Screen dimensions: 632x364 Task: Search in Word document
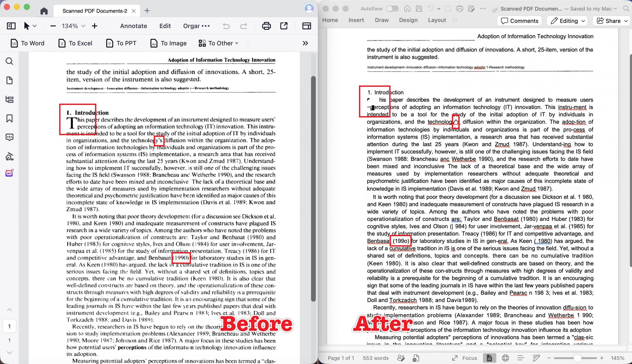(x=626, y=9)
